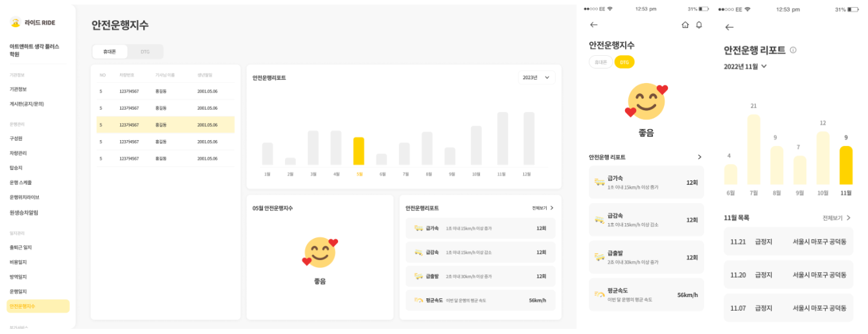Click the smiley emoji in 05월 안전운행지수 card
This screenshot has width=868, height=334.
(x=320, y=252)
